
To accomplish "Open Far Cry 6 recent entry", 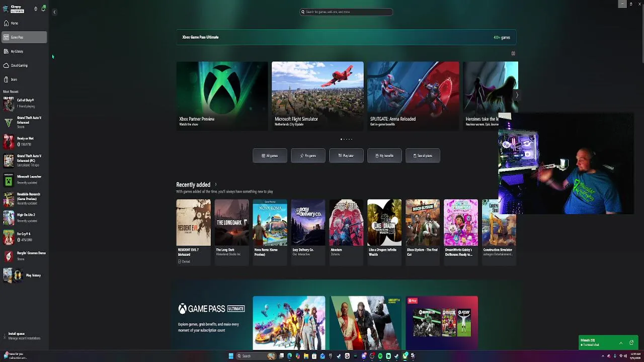I will pyautogui.click(x=24, y=237).
